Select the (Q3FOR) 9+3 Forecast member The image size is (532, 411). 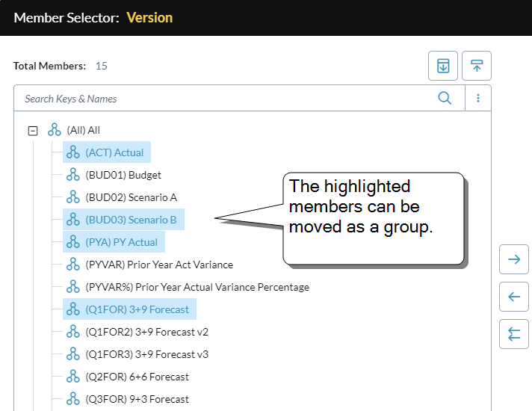point(137,399)
